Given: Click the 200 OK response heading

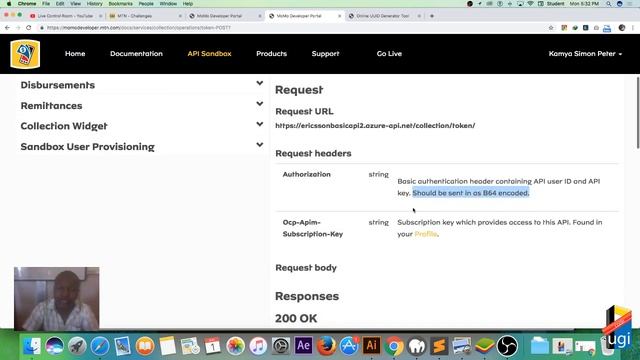Looking at the screenshot, I should click(x=296, y=318).
